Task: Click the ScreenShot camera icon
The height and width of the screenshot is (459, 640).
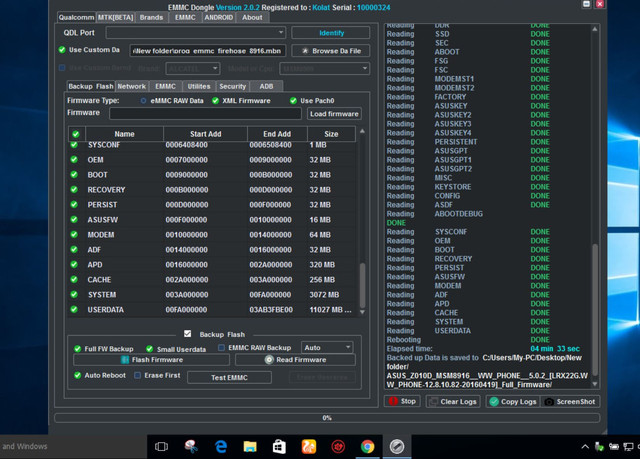Action: 549,401
